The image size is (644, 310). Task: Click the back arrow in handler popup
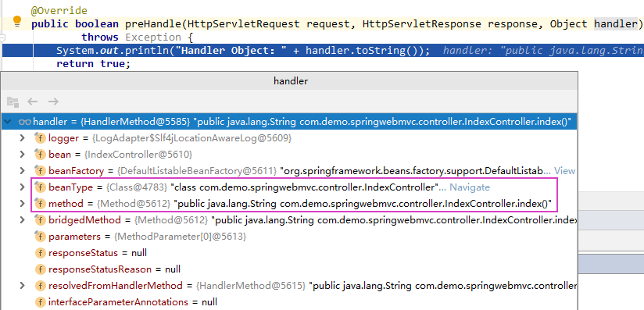[33, 102]
